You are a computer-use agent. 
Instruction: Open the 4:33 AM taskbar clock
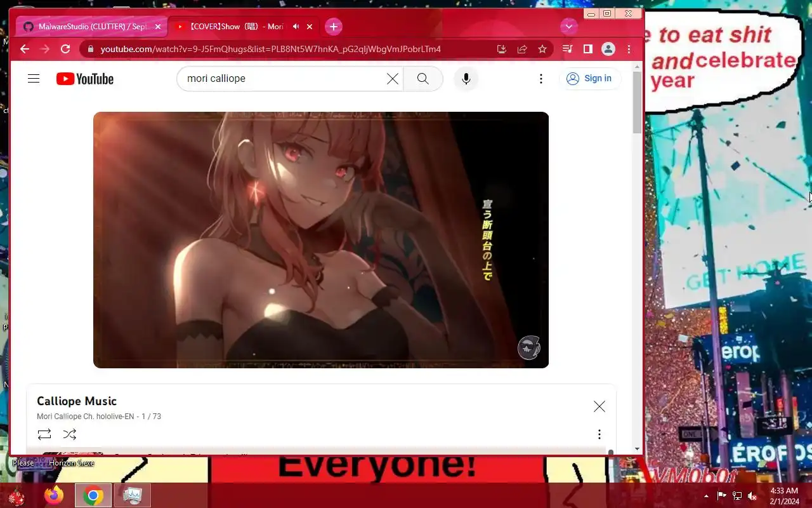click(x=784, y=496)
